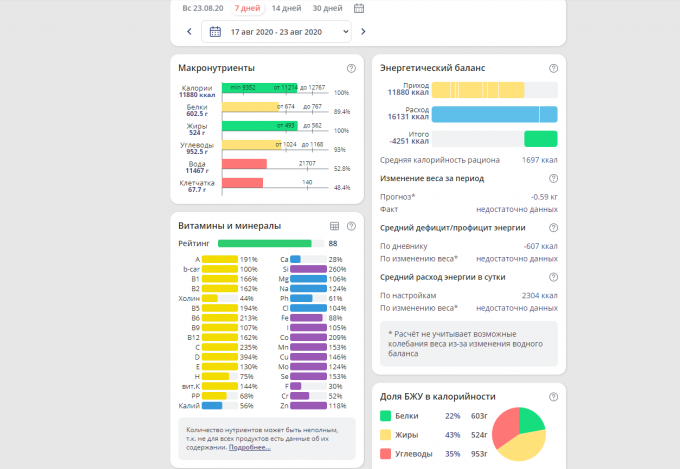
Task: Click the green Рейтинг progress bar
Action: coord(264,243)
